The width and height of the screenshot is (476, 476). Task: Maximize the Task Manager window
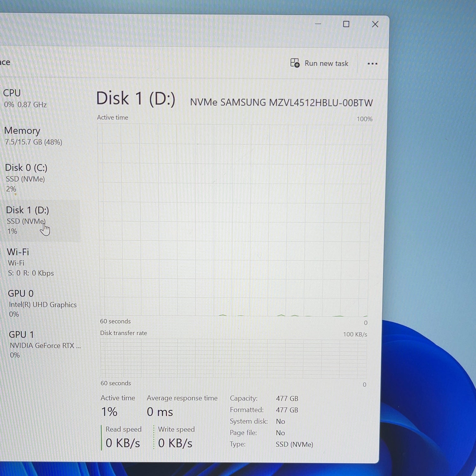(x=346, y=24)
